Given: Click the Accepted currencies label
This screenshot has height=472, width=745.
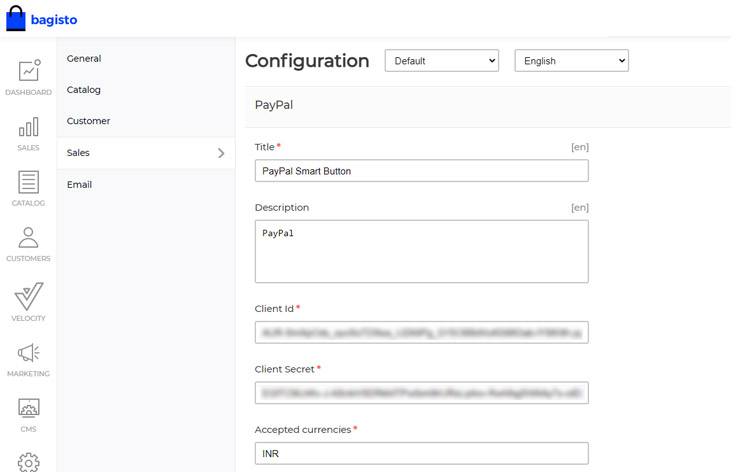Looking at the screenshot, I should pyautogui.click(x=303, y=430).
